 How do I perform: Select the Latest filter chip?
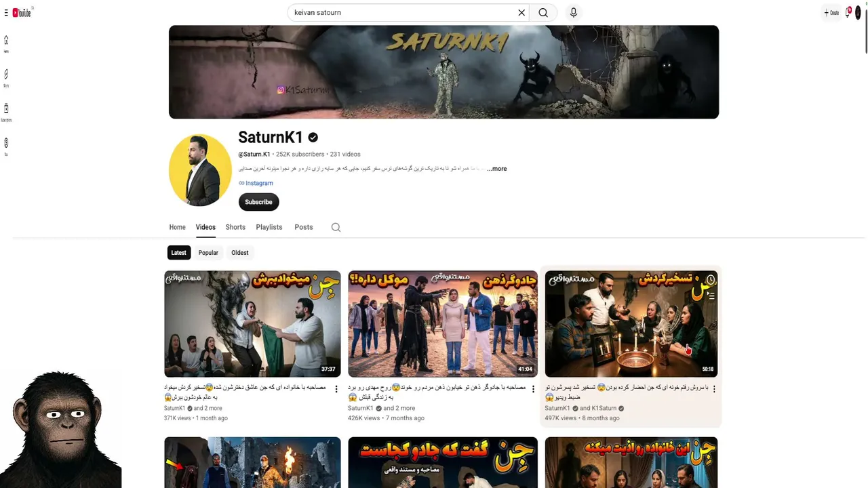[x=178, y=253]
